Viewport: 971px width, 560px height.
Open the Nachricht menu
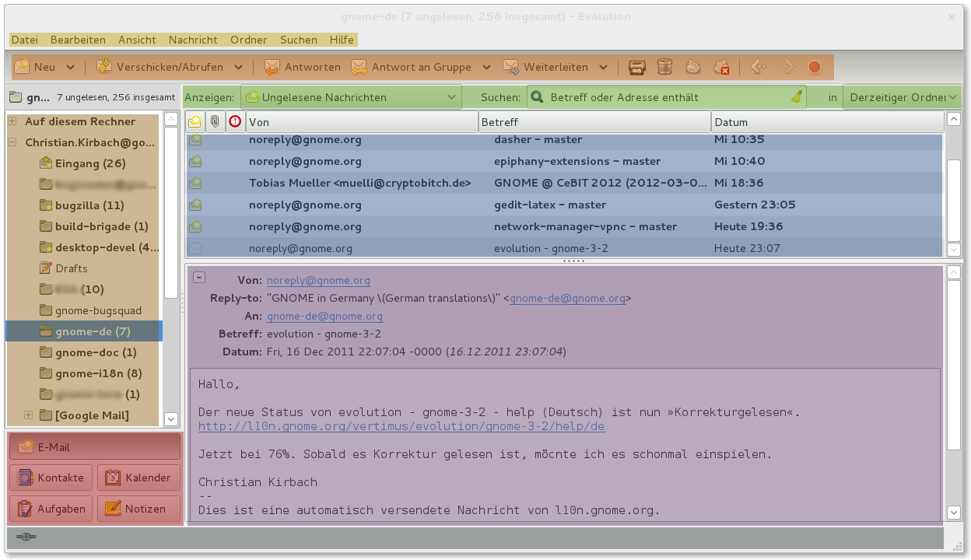pos(193,40)
